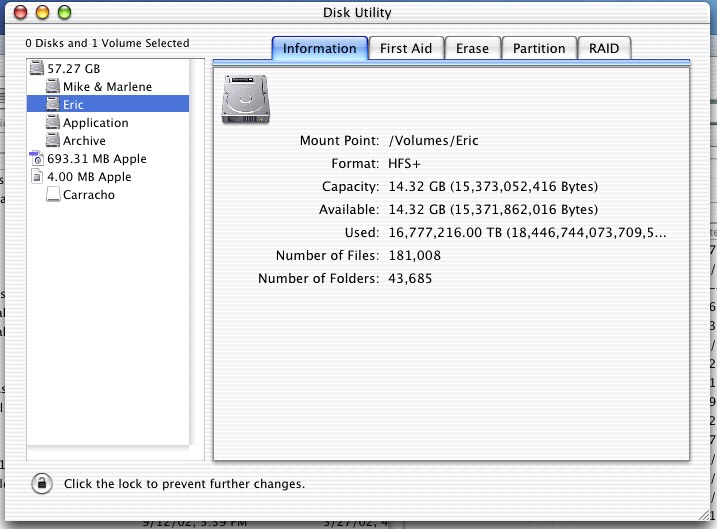Click the 693.31 MB Apple disc icon
This screenshot has height=529, width=717.
(x=37, y=158)
